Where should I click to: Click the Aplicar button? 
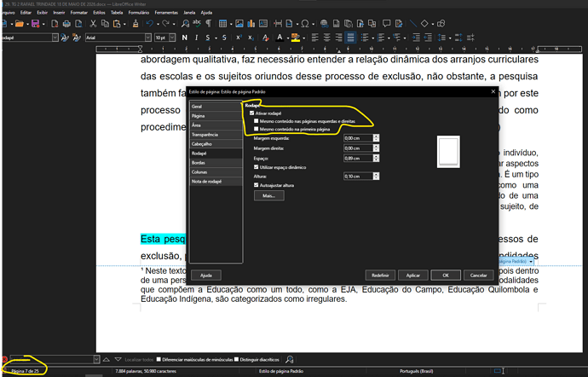click(412, 275)
